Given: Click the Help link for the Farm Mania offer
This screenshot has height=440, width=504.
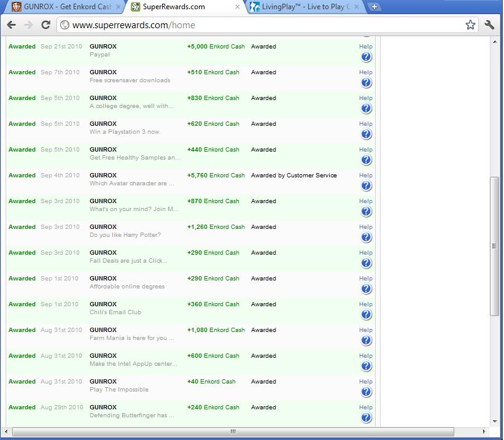Looking at the screenshot, I should point(365,330).
